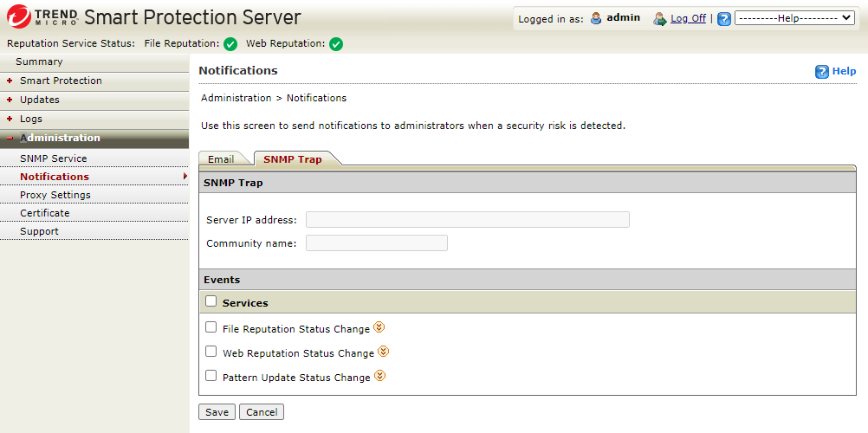
Task: Click the Web Reputation green status checkmark
Action: [336, 44]
